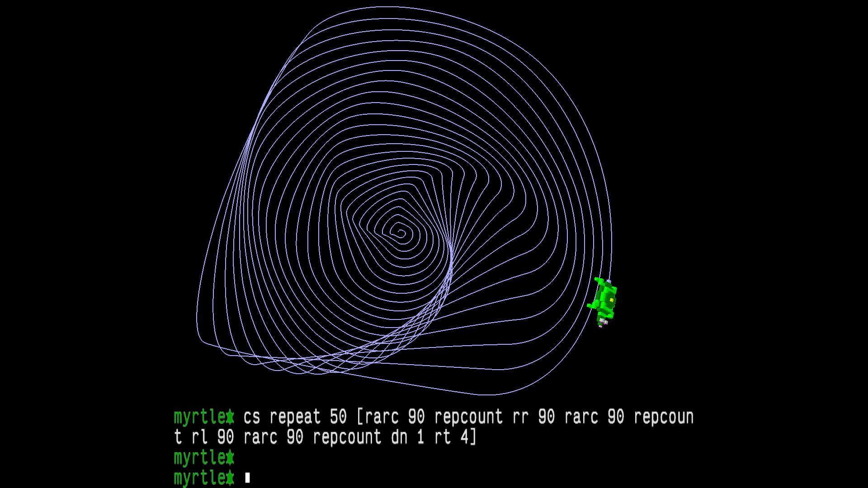Click the 'rt' command word
868x488 pixels.
[443, 437]
